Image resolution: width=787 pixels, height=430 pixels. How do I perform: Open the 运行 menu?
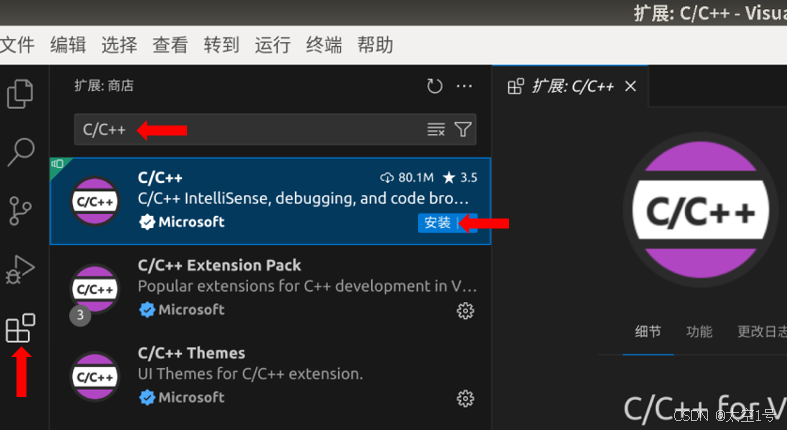click(273, 45)
